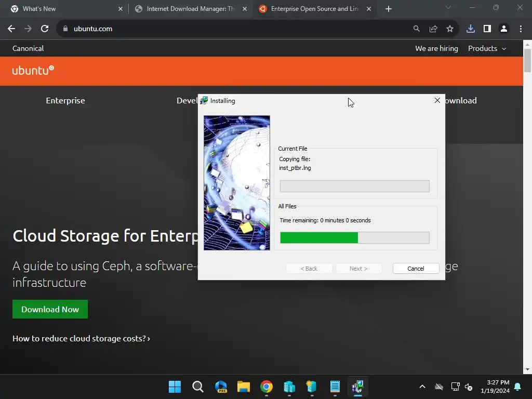
Task: Open the Enterprise navigation menu
Action: coord(65,101)
